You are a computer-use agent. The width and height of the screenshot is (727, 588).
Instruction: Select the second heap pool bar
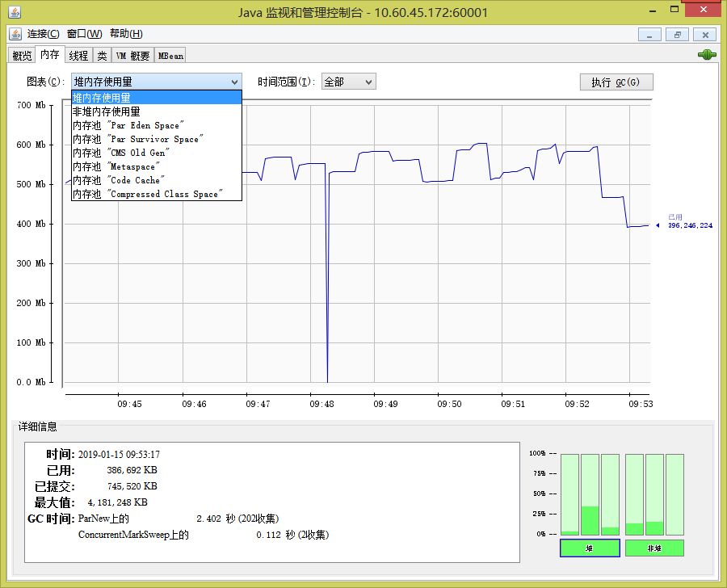click(x=590, y=494)
